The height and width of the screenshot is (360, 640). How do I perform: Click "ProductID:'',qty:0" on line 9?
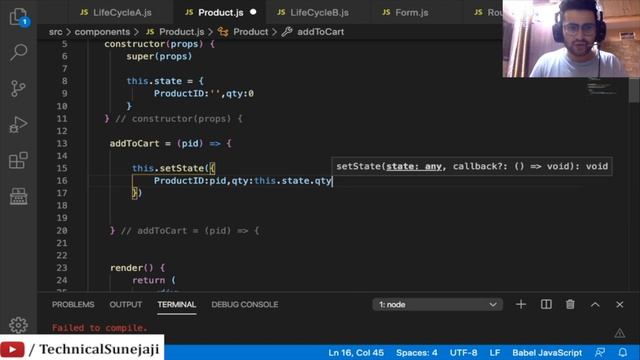pos(204,93)
